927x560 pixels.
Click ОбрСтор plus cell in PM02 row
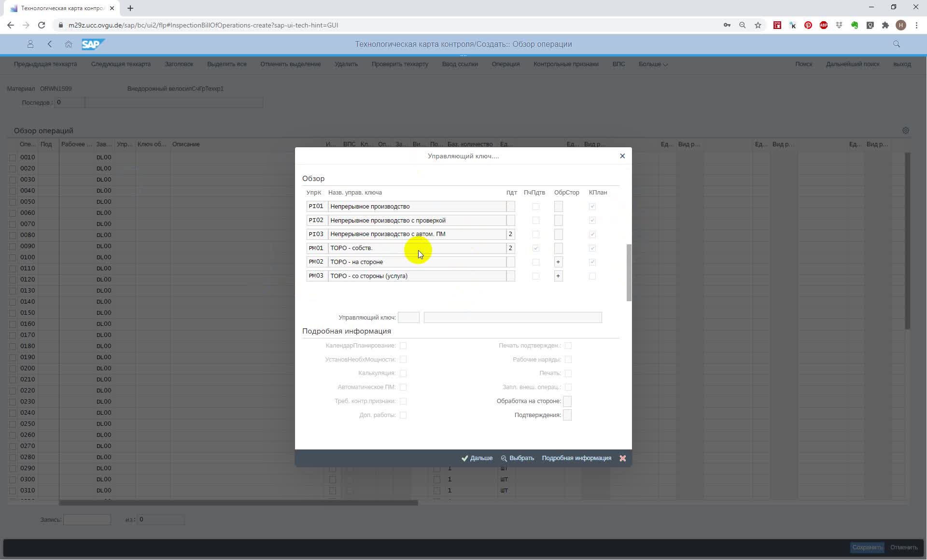pyautogui.click(x=558, y=262)
